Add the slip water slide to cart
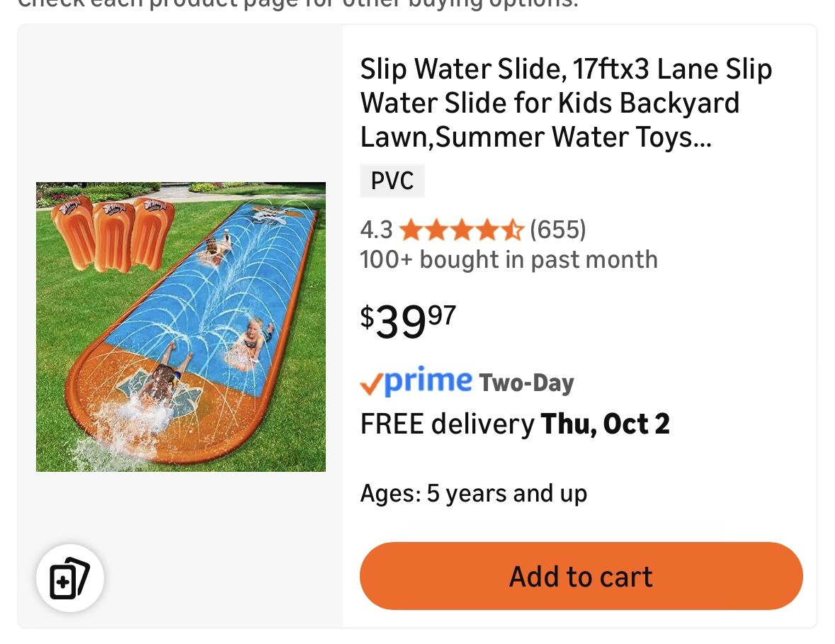This screenshot has height=644, width=835. point(581,576)
